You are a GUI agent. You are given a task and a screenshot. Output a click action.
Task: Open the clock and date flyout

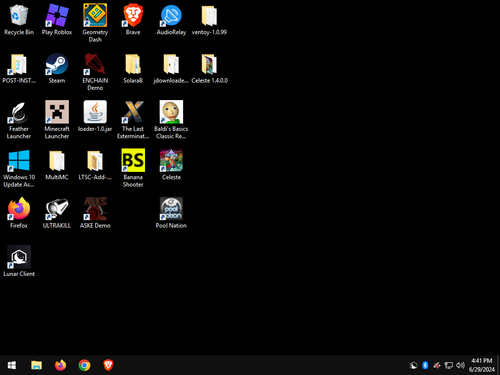(x=482, y=365)
